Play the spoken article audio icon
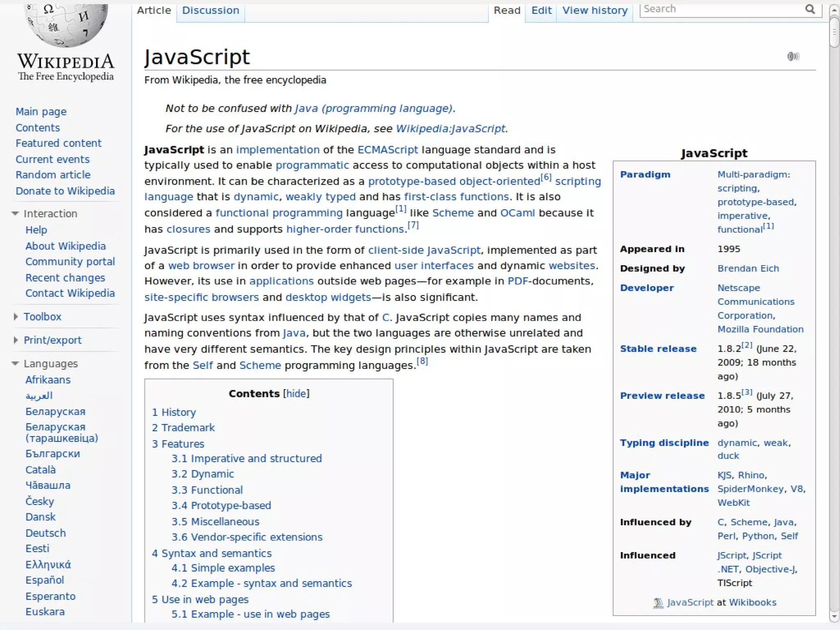This screenshot has width=840, height=630. point(793,56)
